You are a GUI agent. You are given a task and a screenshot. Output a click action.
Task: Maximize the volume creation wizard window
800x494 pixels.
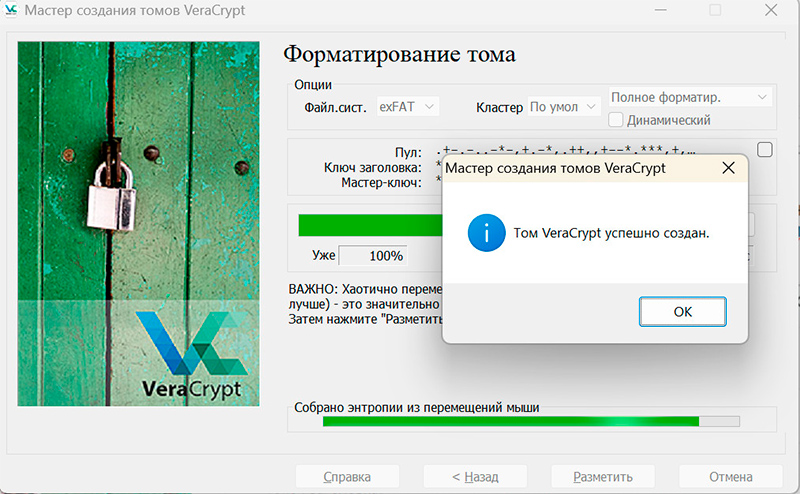[x=715, y=10]
